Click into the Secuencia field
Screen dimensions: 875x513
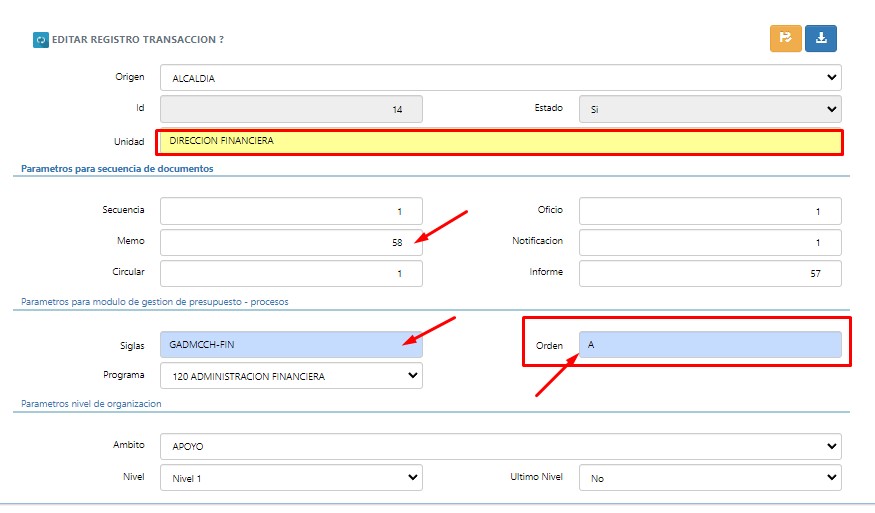click(291, 211)
